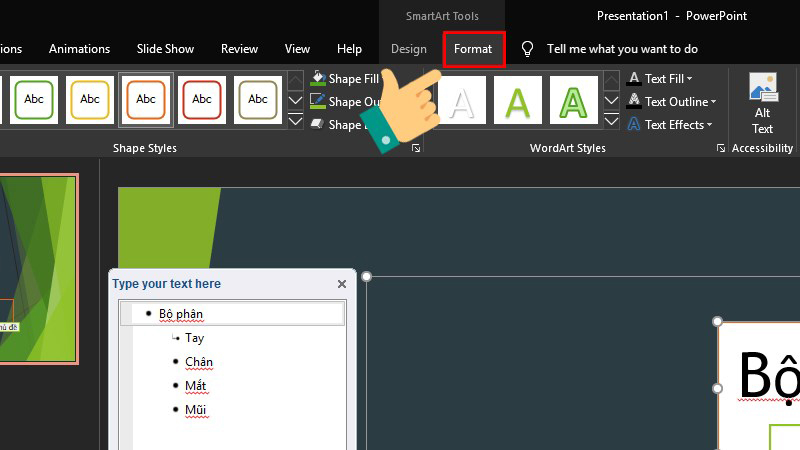This screenshot has width=800, height=450.
Task: Open the Text Fill dropdown arrow
Action: click(x=689, y=79)
